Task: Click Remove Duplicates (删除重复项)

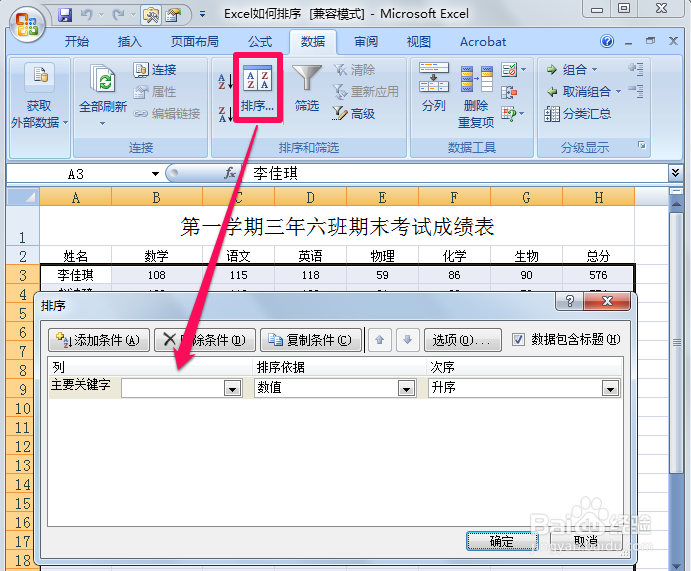Action: pyautogui.click(x=476, y=96)
